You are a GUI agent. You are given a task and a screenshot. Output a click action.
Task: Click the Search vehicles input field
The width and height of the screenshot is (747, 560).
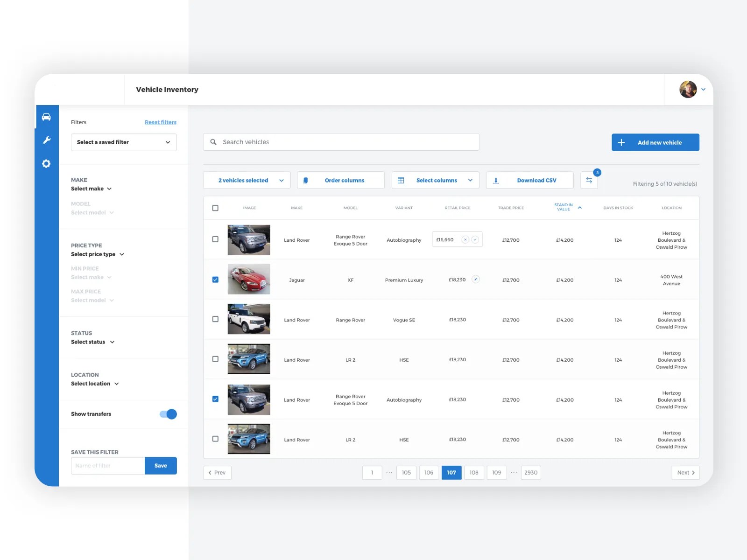click(341, 142)
